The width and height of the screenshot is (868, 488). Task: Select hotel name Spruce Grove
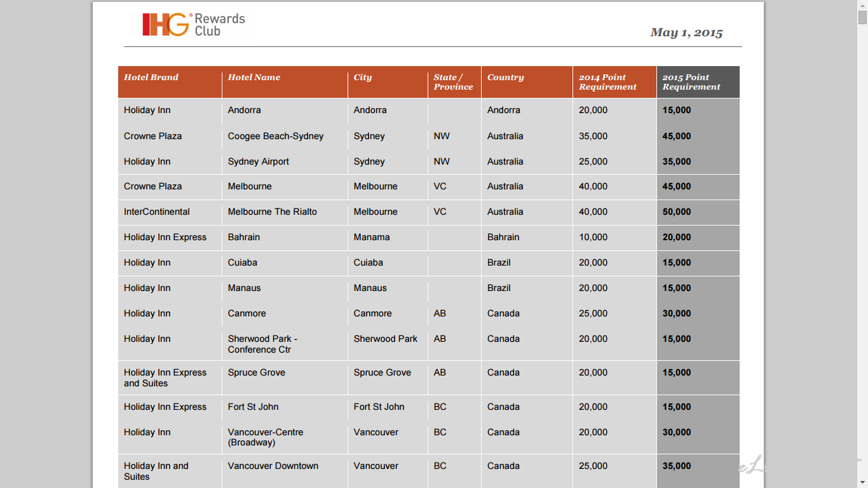pyautogui.click(x=257, y=372)
